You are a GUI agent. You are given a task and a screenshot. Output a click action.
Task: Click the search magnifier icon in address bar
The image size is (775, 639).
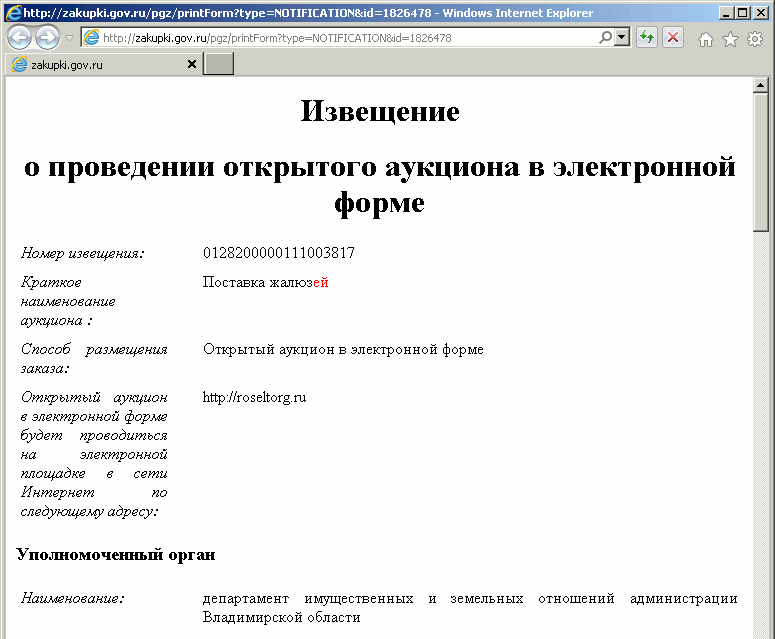pyautogui.click(x=605, y=38)
